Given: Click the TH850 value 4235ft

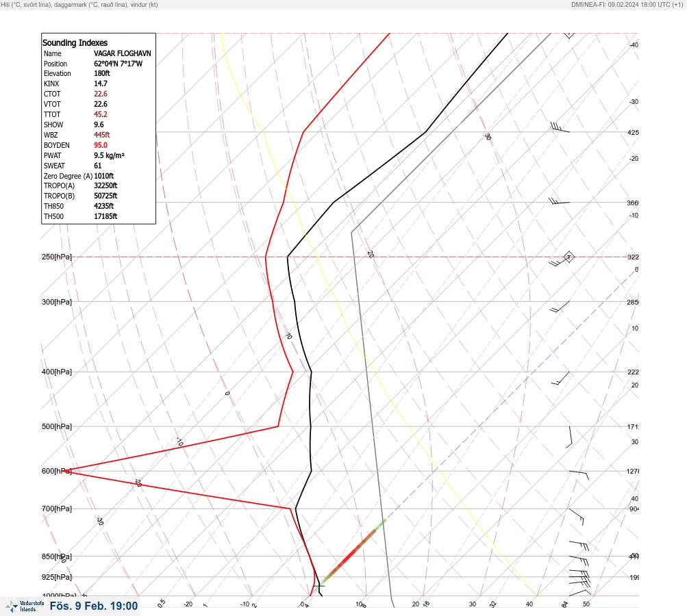Looking at the screenshot, I should 104,206.
